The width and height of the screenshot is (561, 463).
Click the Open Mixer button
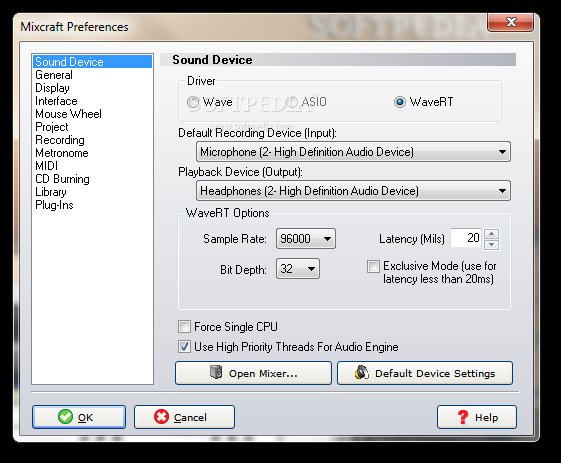tap(253, 373)
